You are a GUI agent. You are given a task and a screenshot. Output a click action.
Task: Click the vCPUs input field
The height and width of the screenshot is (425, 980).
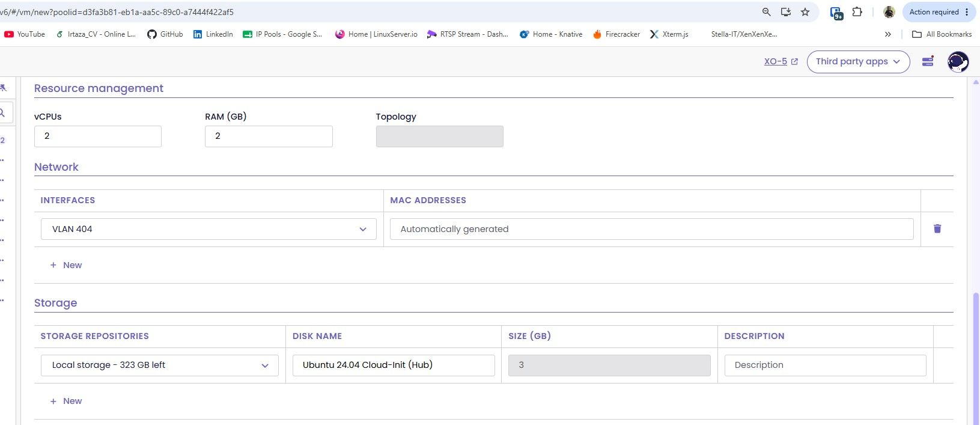pos(98,136)
